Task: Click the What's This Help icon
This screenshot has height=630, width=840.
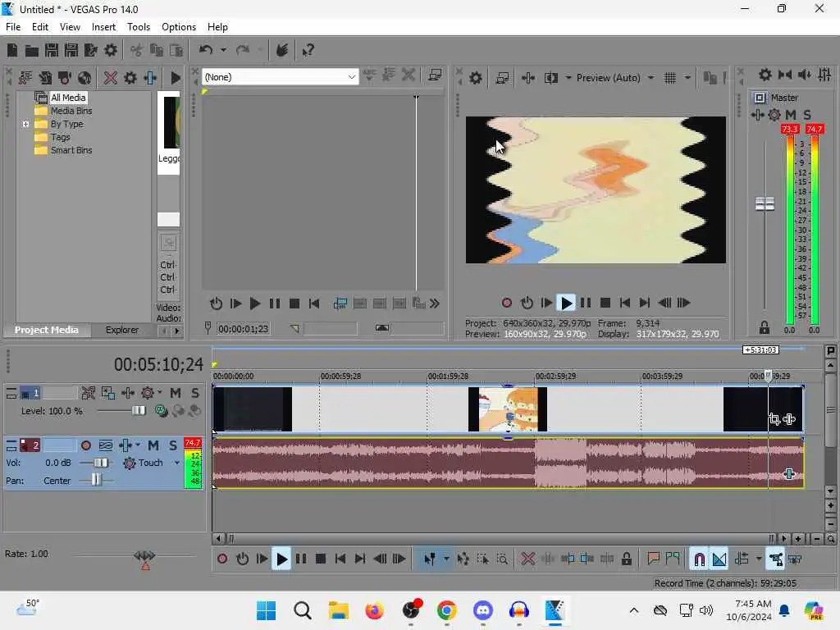Action: (x=308, y=50)
